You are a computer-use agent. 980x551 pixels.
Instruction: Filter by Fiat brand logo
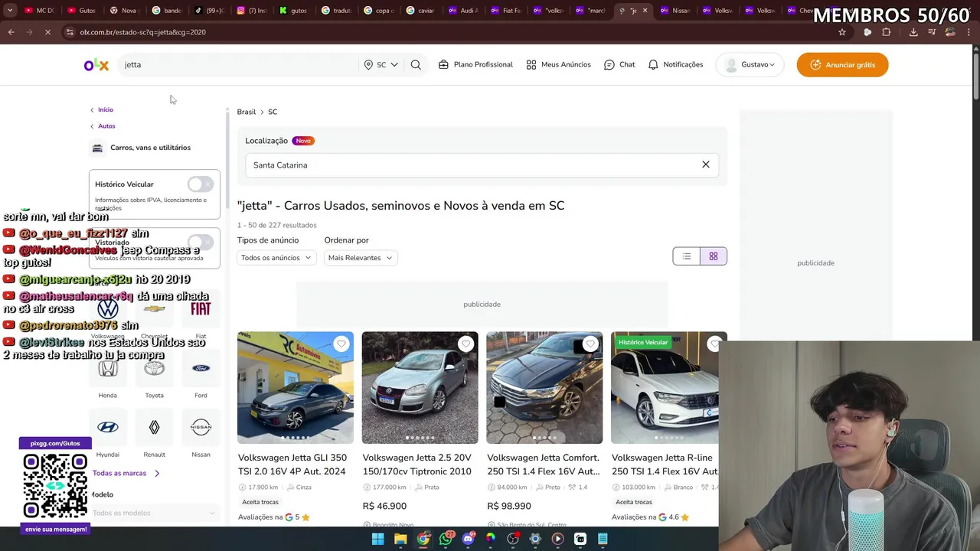(x=201, y=308)
